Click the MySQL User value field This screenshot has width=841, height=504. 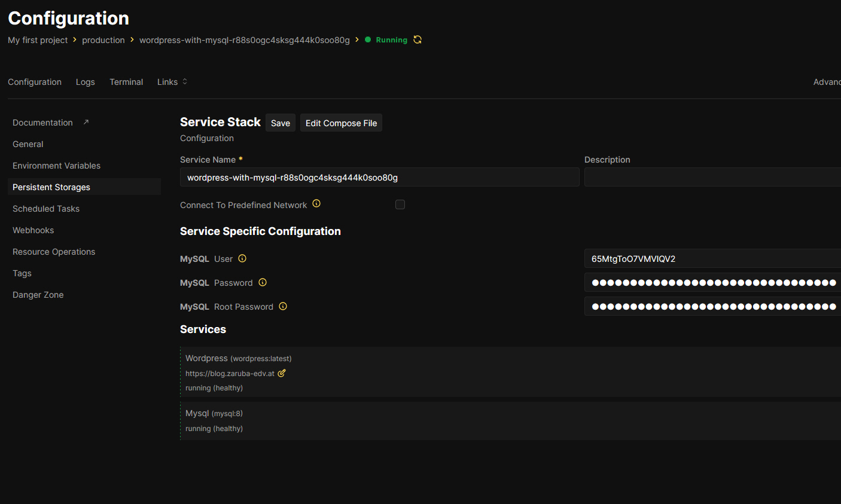pyautogui.click(x=712, y=258)
